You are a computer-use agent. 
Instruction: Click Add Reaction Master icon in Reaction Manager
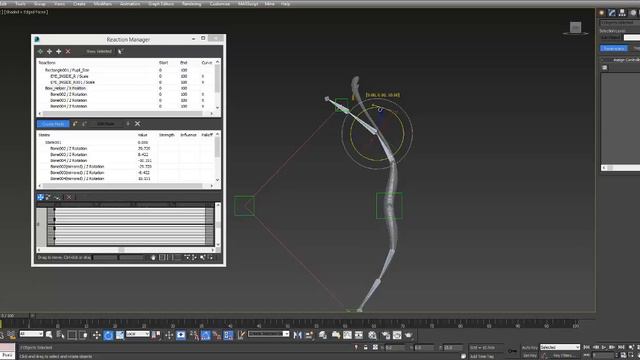pyautogui.click(x=40, y=51)
